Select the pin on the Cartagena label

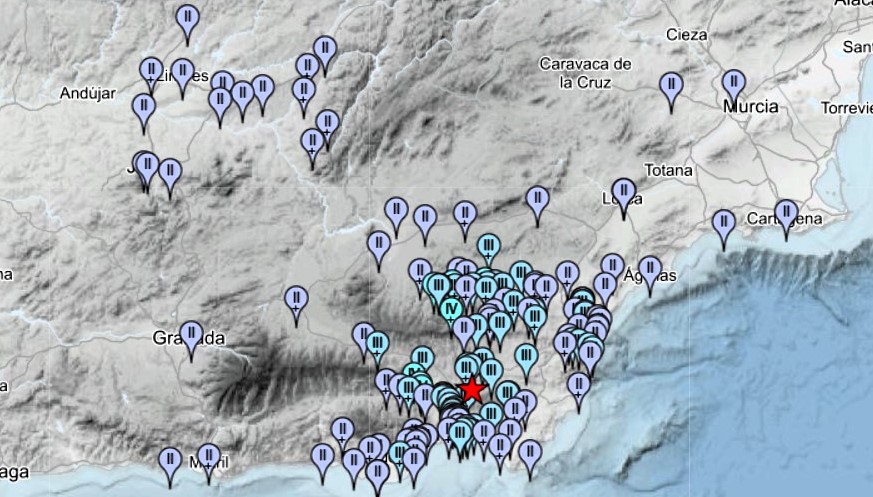coord(786,214)
